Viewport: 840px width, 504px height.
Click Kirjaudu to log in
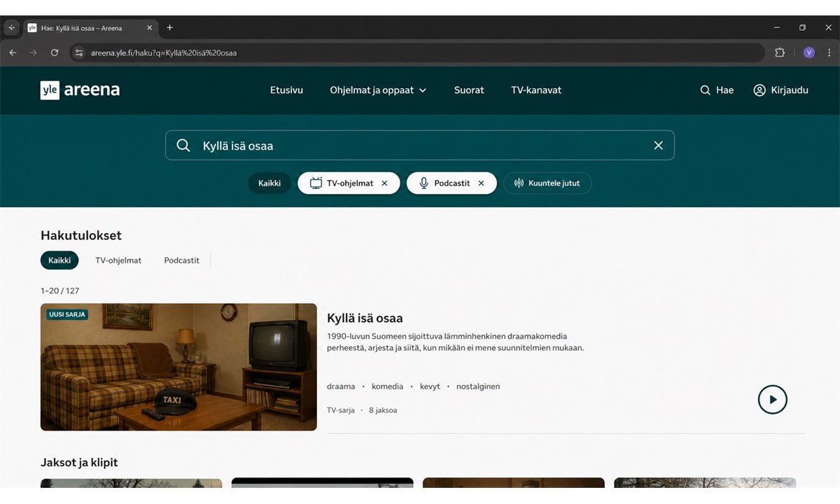[780, 90]
